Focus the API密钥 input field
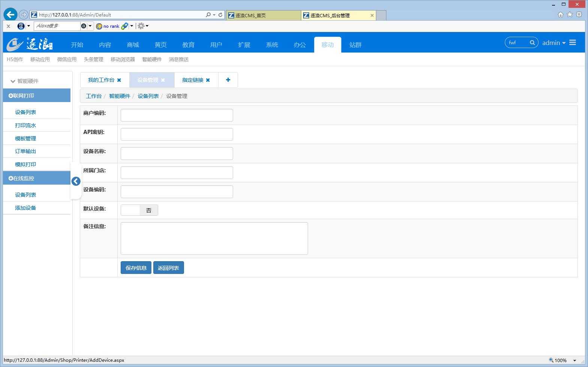The image size is (588, 367). click(x=177, y=134)
